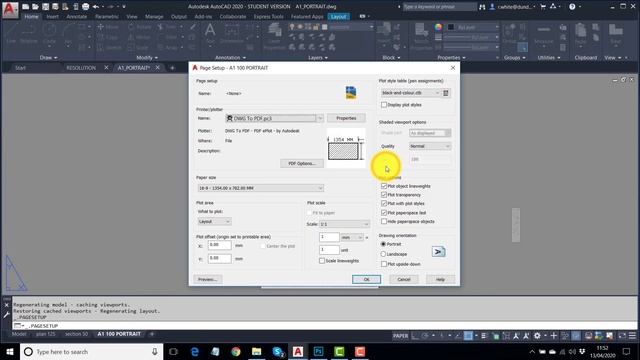Click the Cancel button in Page Setup
The width and height of the screenshot is (640, 360).
pyautogui.click(x=404, y=280)
